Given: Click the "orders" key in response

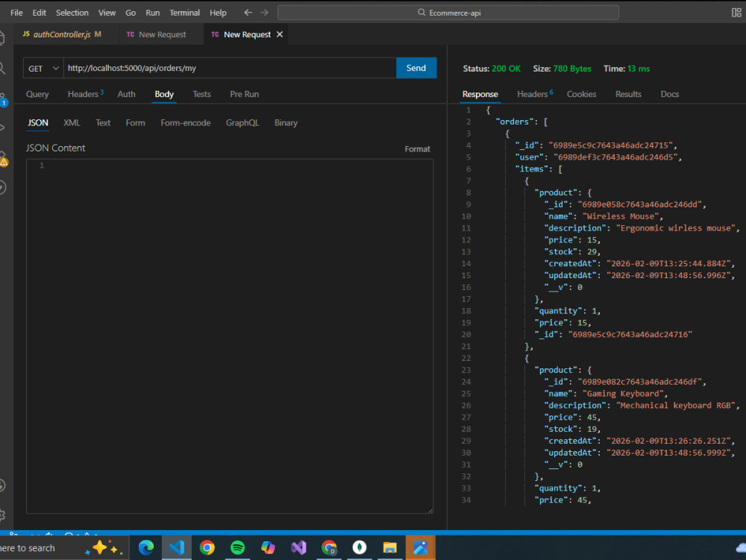Looking at the screenshot, I should tap(514, 122).
